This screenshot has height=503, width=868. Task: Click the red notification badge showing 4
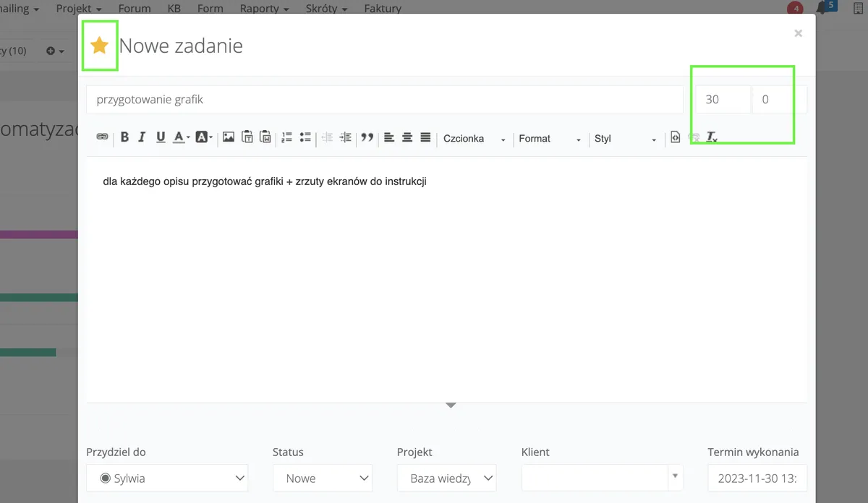pos(796,9)
